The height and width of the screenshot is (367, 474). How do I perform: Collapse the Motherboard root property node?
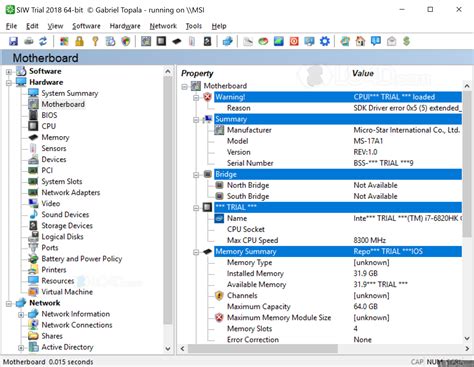point(184,87)
